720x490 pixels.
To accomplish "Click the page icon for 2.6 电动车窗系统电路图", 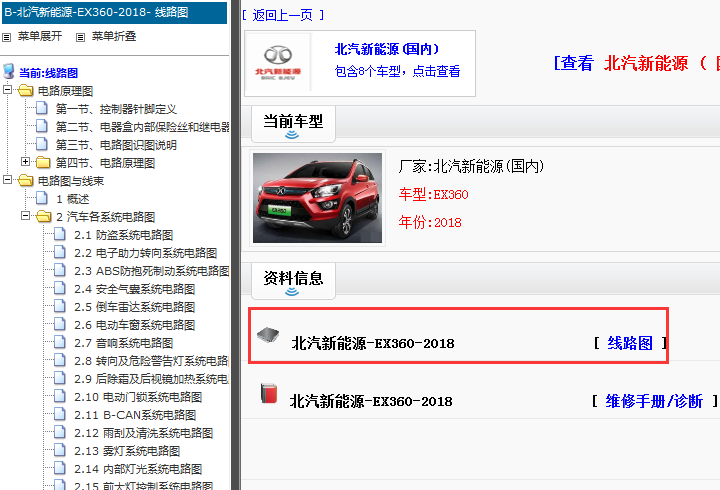I will [60, 324].
